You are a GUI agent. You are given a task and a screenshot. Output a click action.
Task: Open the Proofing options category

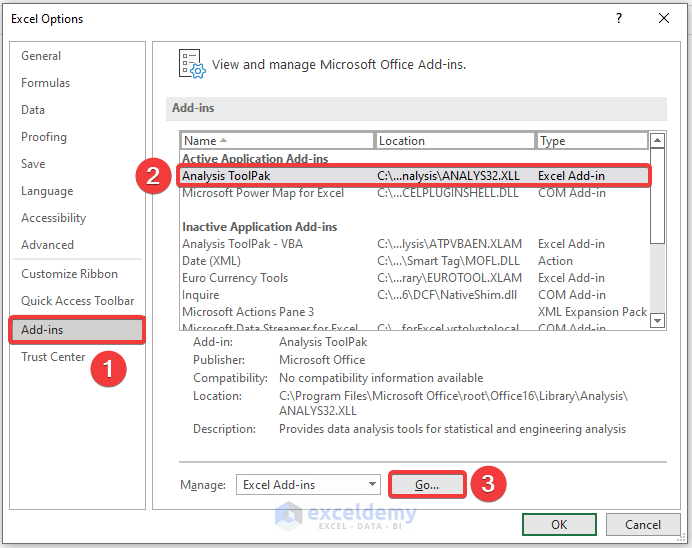pyautogui.click(x=44, y=137)
